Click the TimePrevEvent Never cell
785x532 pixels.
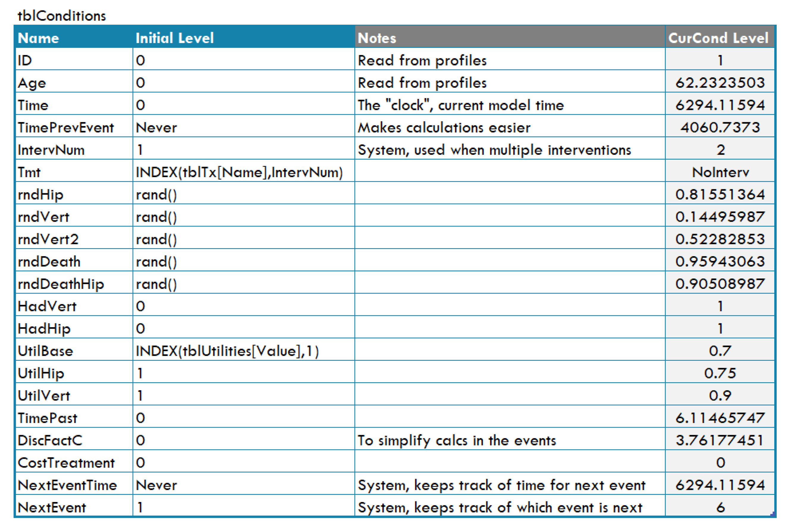(x=156, y=127)
